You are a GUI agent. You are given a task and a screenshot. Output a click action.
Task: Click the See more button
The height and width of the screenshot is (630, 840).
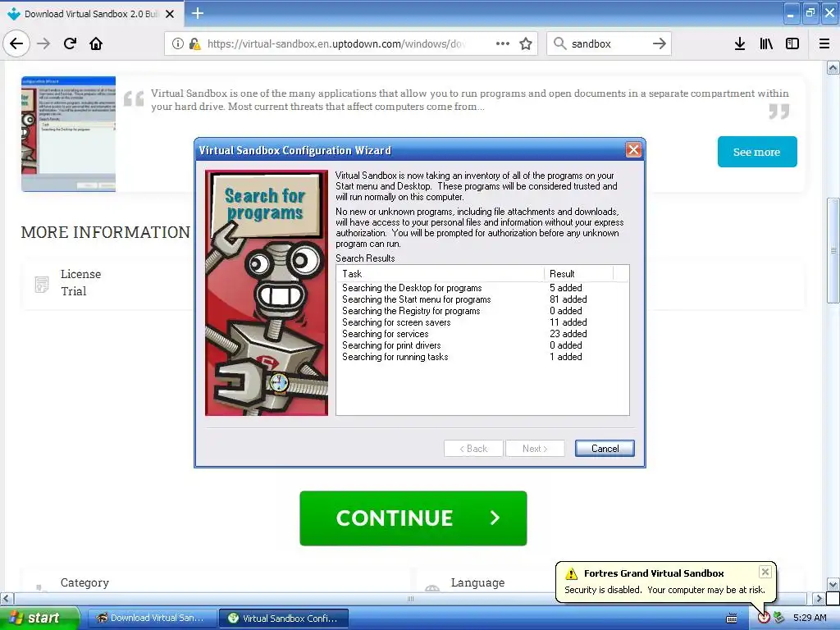(x=757, y=152)
